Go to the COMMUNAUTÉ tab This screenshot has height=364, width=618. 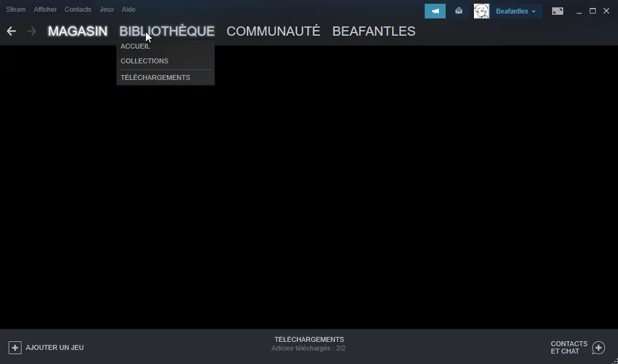(273, 31)
